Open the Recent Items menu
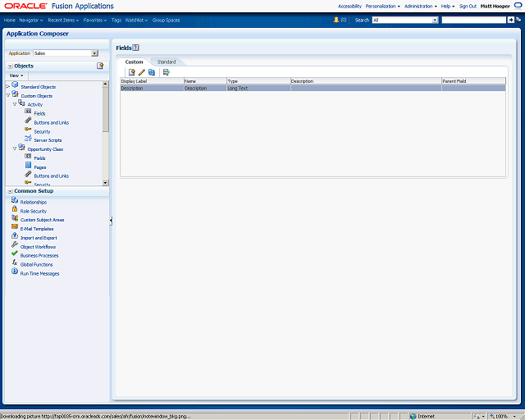 [63, 20]
